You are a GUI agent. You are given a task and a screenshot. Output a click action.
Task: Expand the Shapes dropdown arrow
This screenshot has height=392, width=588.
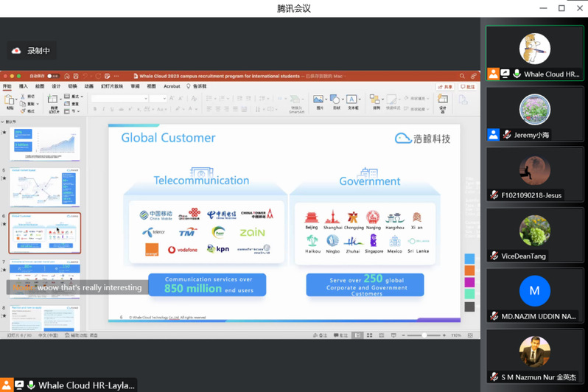click(343, 99)
